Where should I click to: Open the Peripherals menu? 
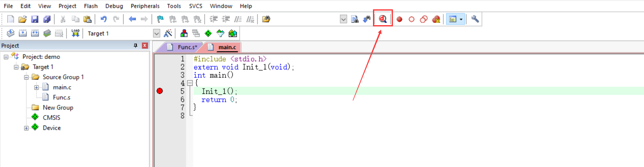click(145, 6)
